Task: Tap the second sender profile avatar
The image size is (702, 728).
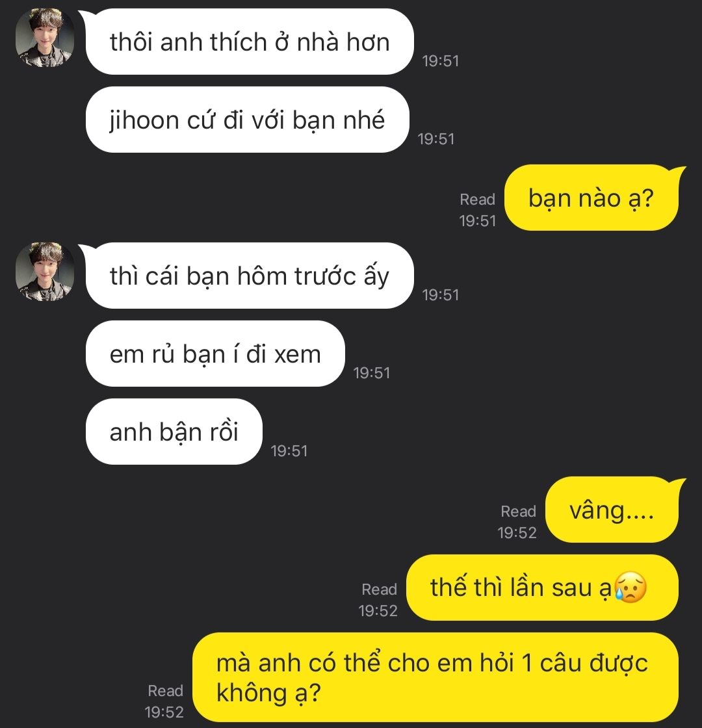Action: 45,272
